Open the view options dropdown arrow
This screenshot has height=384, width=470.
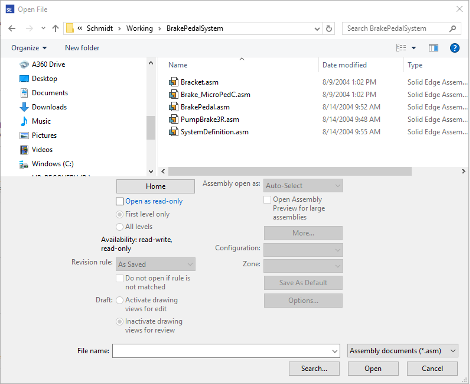pyautogui.click(x=414, y=48)
